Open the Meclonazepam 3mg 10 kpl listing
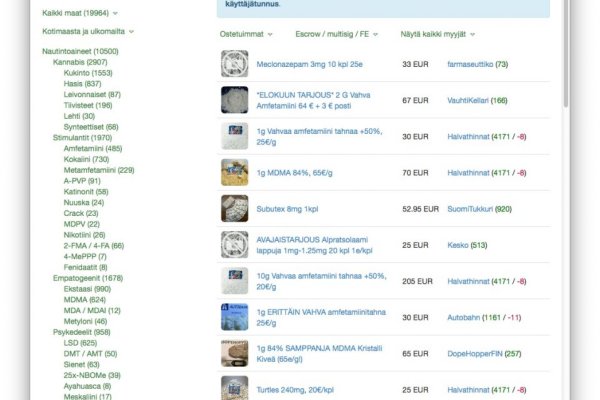The width and height of the screenshot is (600, 400). (309, 64)
